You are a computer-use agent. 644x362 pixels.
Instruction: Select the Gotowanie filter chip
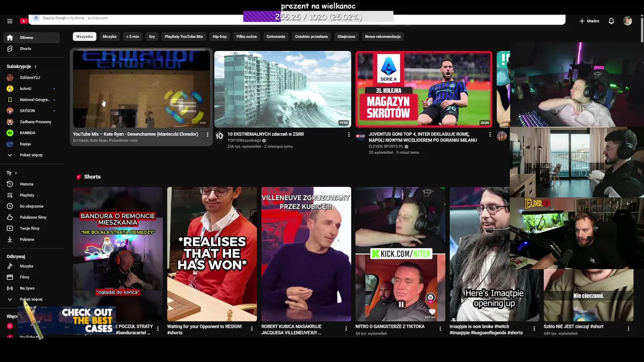pyautogui.click(x=276, y=36)
